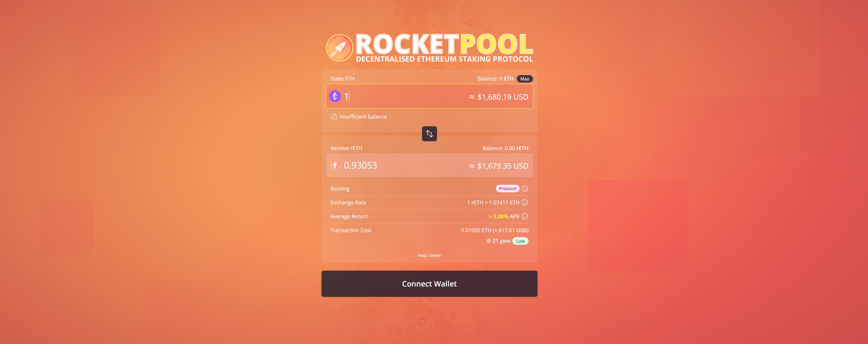Image resolution: width=868 pixels, height=344 pixels.
Task: Click the Connect Wallet button
Action: (429, 284)
